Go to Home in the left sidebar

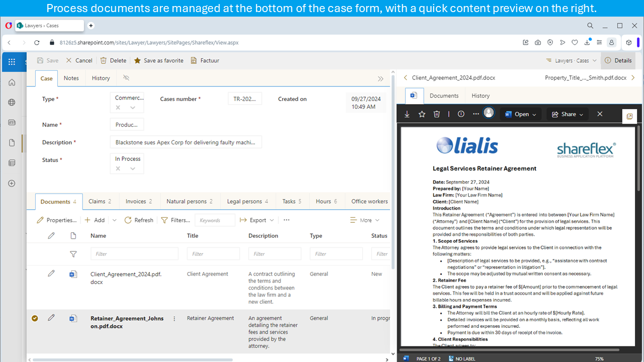click(x=12, y=82)
